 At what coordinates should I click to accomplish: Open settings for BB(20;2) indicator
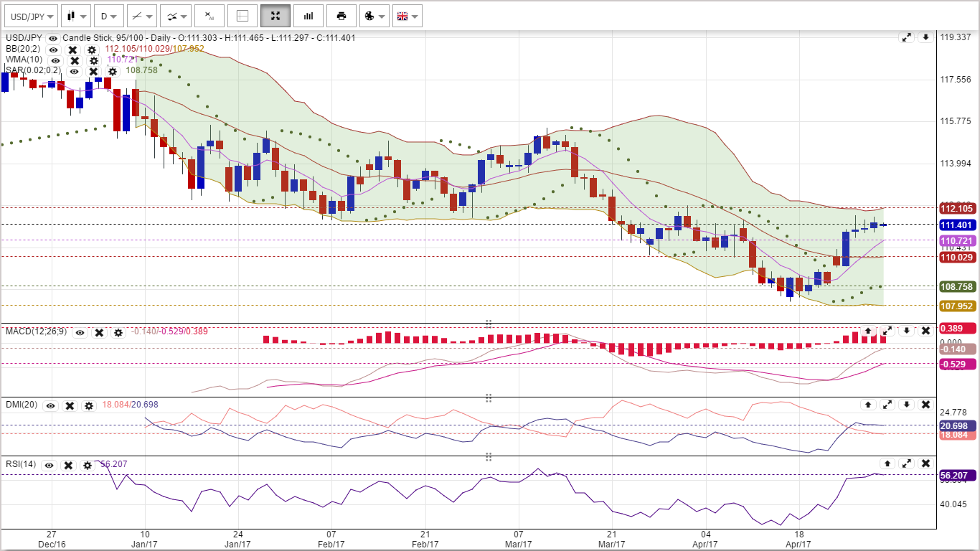tap(92, 50)
